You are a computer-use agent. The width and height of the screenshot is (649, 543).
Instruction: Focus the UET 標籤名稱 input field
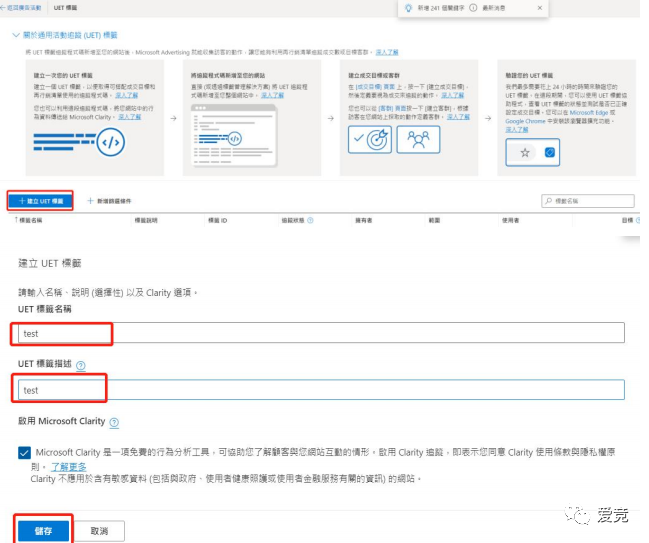point(321,333)
